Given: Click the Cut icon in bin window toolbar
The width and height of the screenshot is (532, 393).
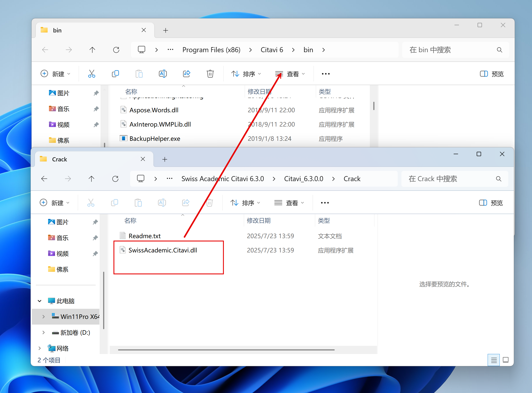Looking at the screenshot, I should pyautogui.click(x=92, y=74).
